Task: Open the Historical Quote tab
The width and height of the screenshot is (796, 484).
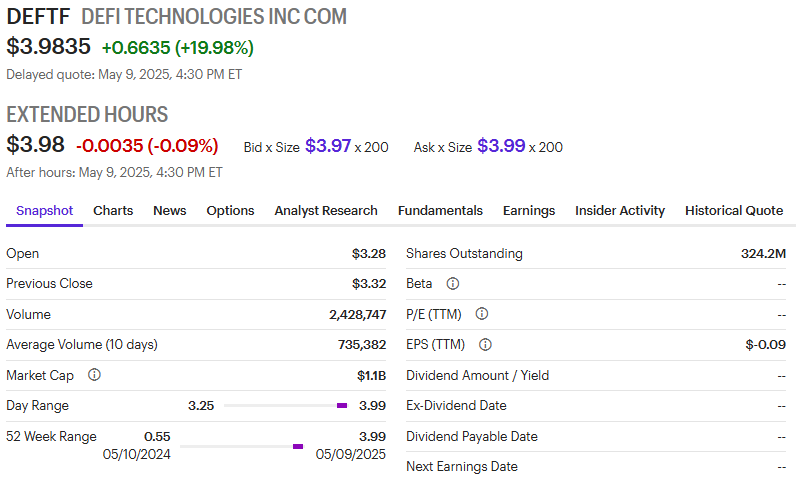Action: click(734, 211)
